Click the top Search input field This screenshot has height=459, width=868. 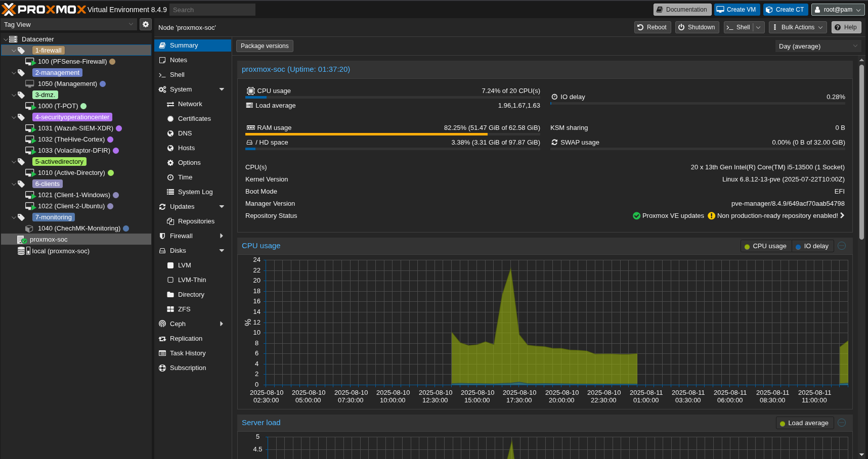click(212, 10)
